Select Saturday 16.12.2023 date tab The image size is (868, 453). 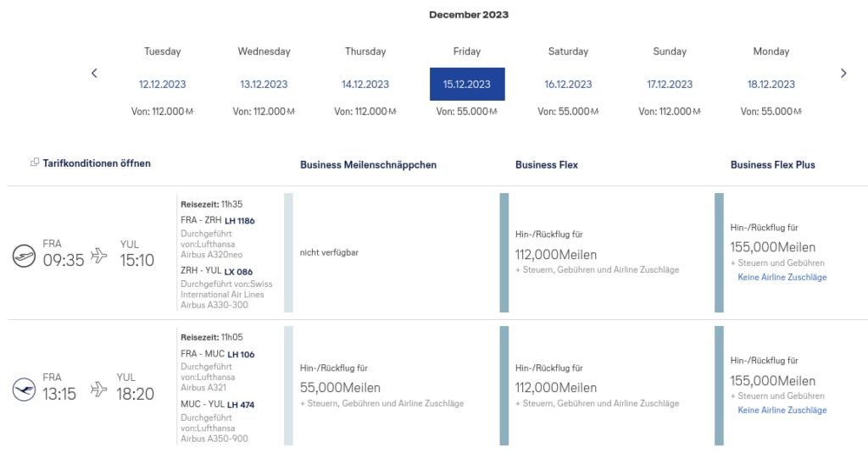568,84
